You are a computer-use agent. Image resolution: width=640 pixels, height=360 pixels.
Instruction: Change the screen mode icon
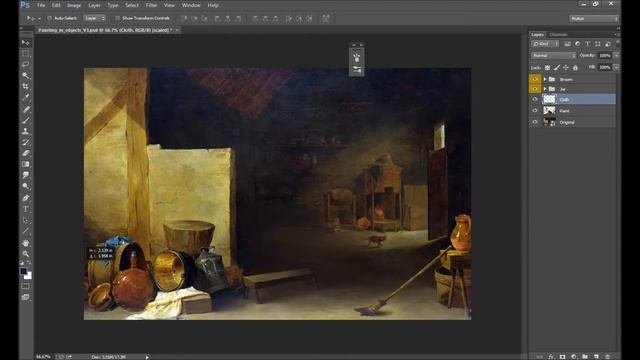pyautogui.click(x=26, y=297)
